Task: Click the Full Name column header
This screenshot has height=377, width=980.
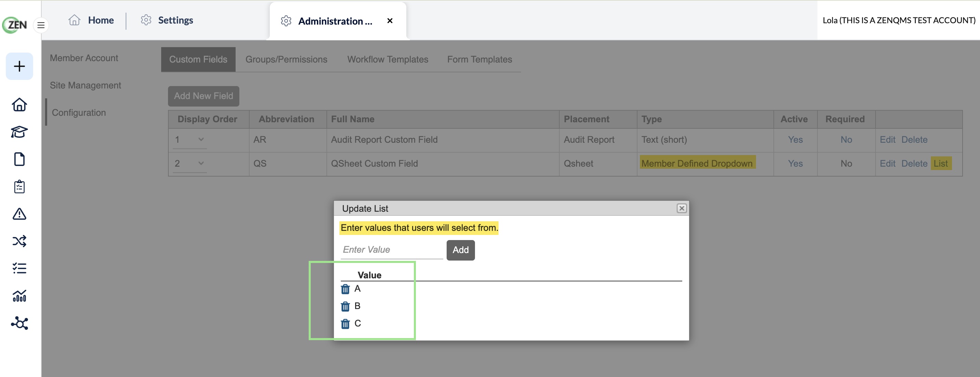Action: point(443,119)
